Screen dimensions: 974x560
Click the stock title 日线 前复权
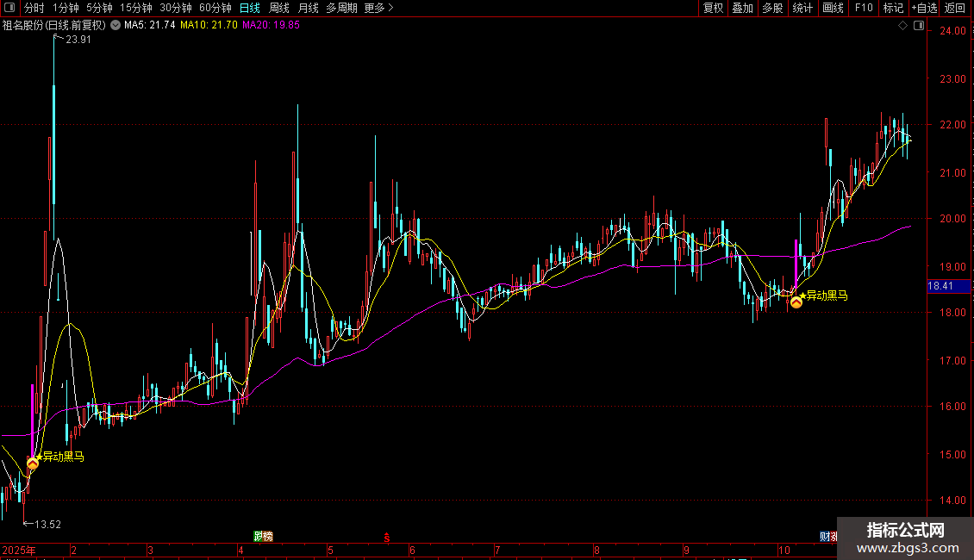(x=54, y=26)
